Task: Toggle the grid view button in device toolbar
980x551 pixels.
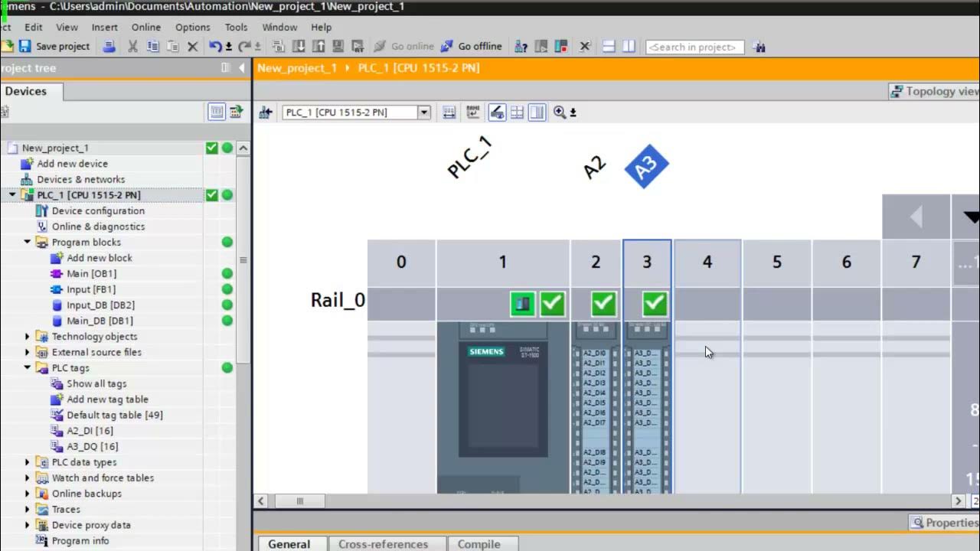Action: click(x=517, y=112)
